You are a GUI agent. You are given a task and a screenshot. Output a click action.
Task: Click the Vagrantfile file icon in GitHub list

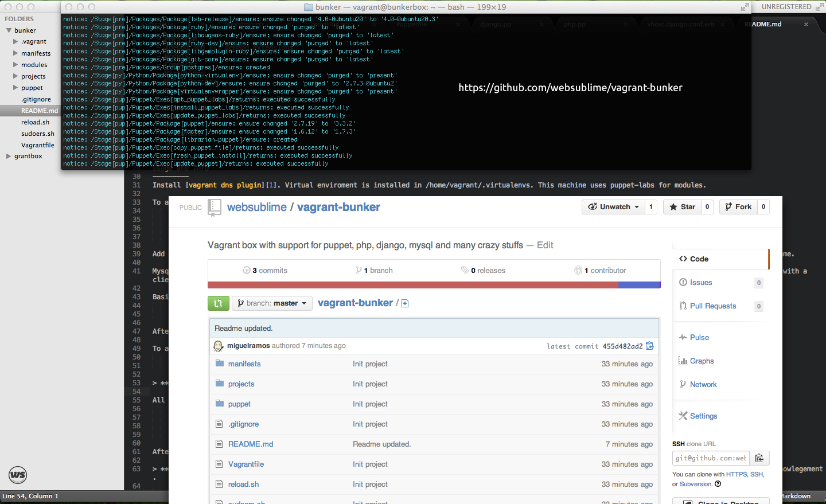(219, 464)
